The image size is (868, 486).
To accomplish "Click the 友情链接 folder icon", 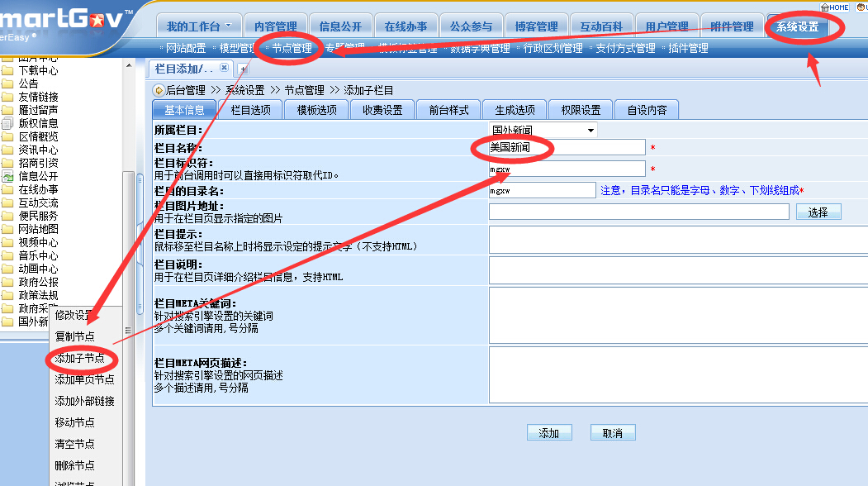I will pyautogui.click(x=8, y=97).
